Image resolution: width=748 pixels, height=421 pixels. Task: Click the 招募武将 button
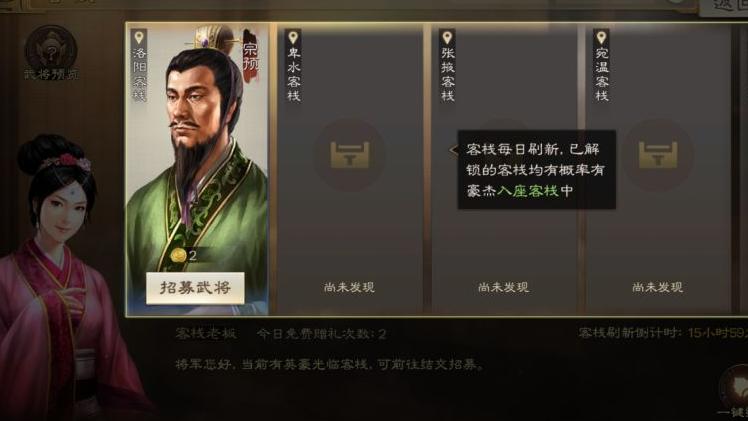pyautogui.click(x=195, y=288)
